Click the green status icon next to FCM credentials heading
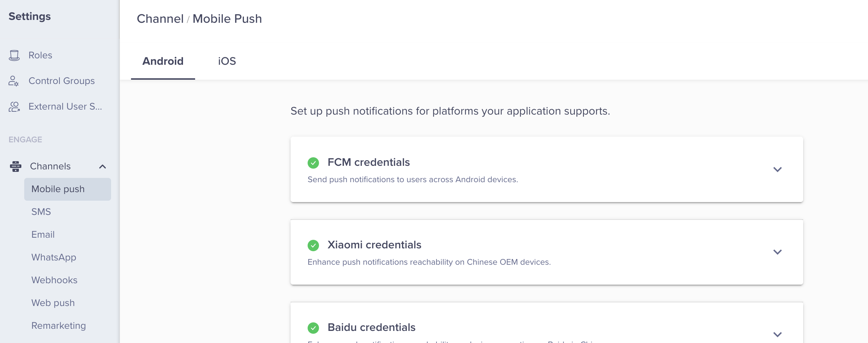868x343 pixels. pyautogui.click(x=313, y=163)
